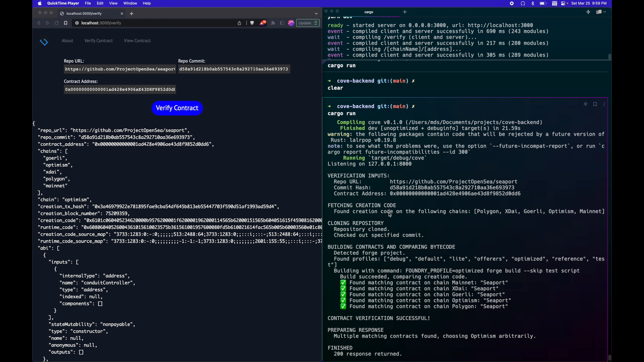Viewport: 644px width, 362px height.
Task: Click the Apple menu icon
Action: tap(40, 3)
